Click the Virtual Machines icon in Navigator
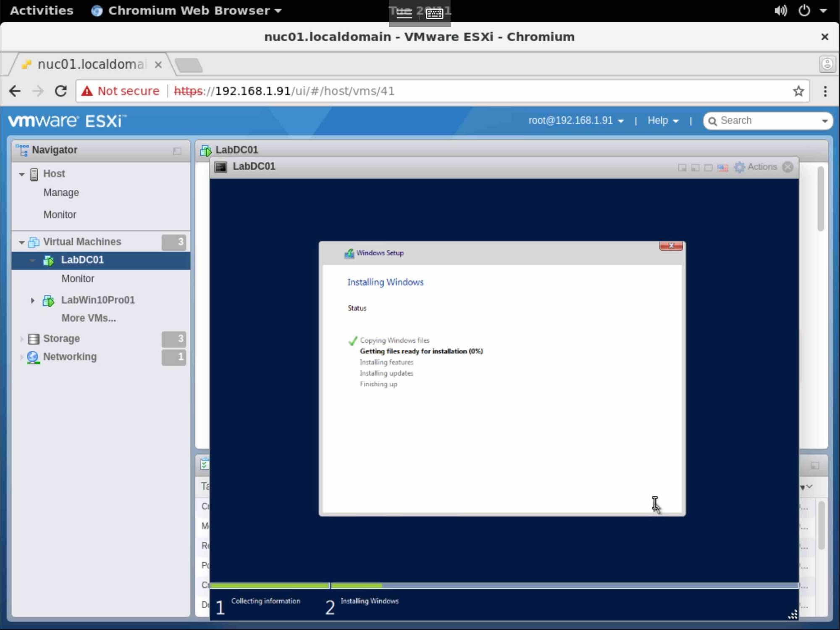Viewport: 840px width, 630px height. pyautogui.click(x=34, y=242)
